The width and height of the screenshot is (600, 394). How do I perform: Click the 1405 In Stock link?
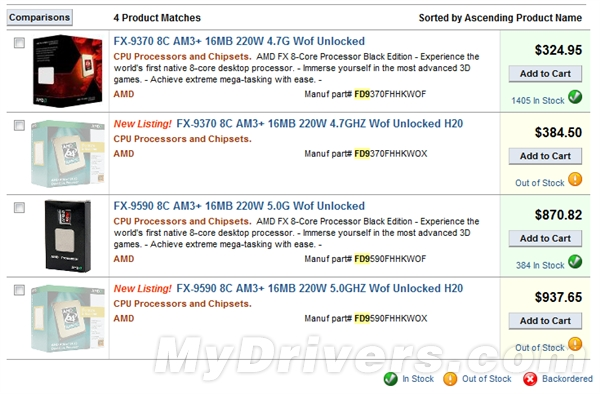[538, 101]
